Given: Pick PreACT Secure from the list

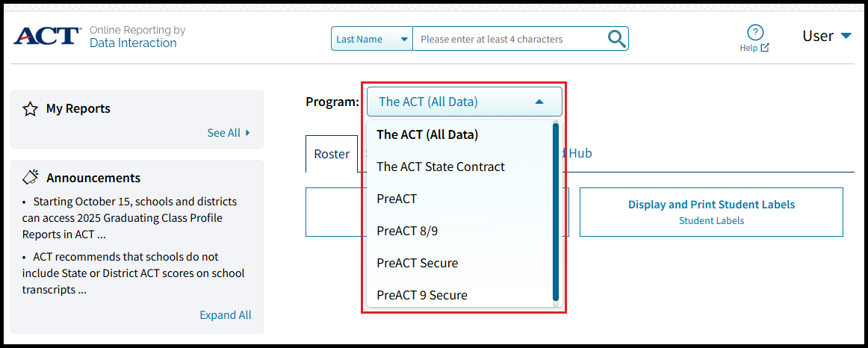Looking at the screenshot, I should pyautogui.click(x=417, y=263).
